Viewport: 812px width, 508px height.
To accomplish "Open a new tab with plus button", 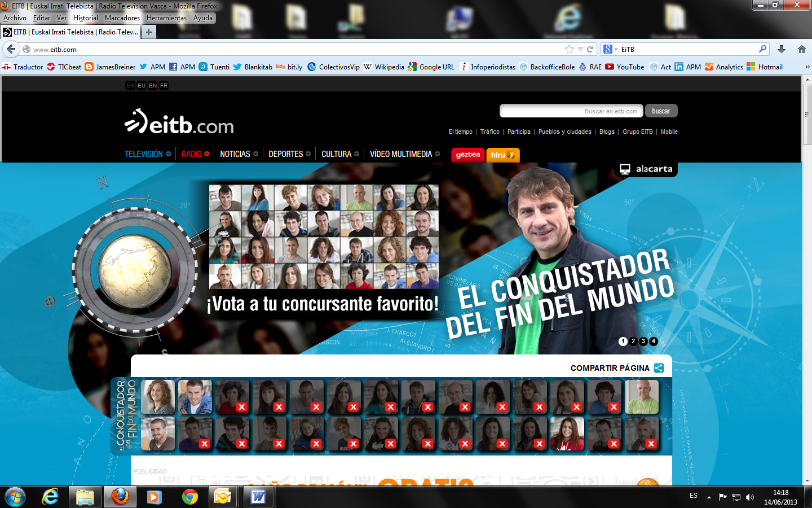I will [x=149, y=32].
